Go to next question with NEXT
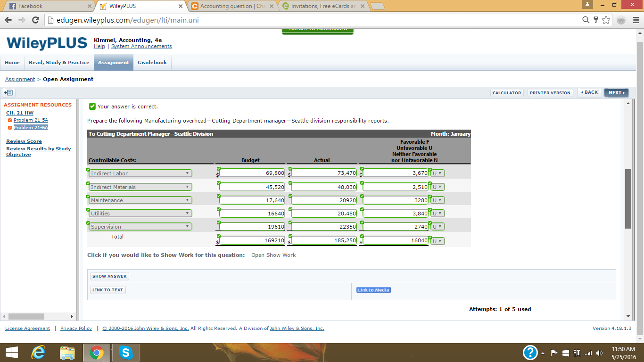The width and height of the screenshot is (644, 362). (x=616, y=92)
